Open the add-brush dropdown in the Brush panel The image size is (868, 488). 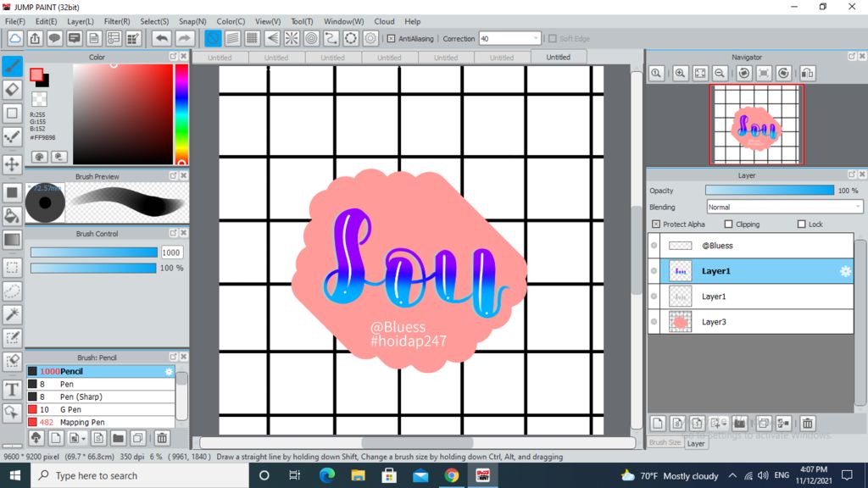76,438
